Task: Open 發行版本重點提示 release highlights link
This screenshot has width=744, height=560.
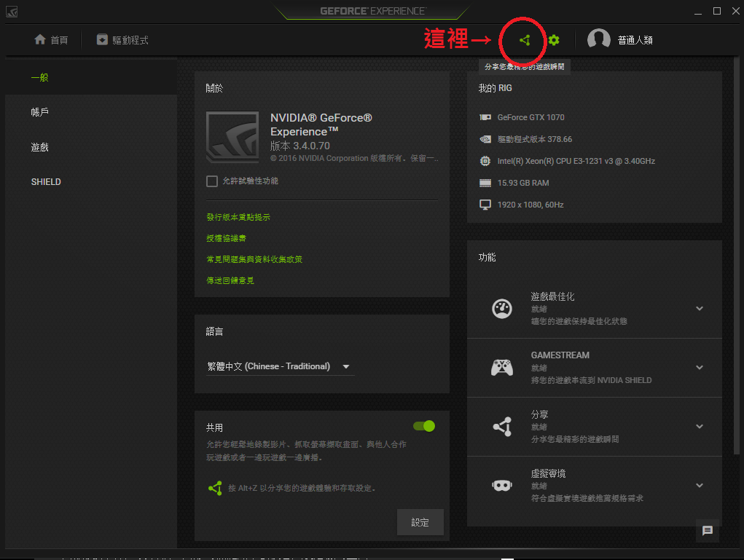Action: click(x=238, y=217)
